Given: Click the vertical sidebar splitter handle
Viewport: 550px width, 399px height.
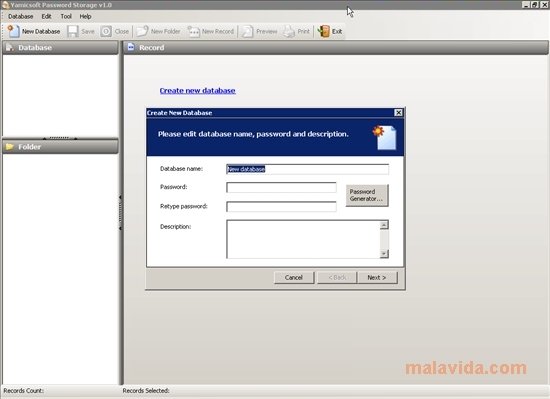Looking at the screenshot, I should 121,212.
